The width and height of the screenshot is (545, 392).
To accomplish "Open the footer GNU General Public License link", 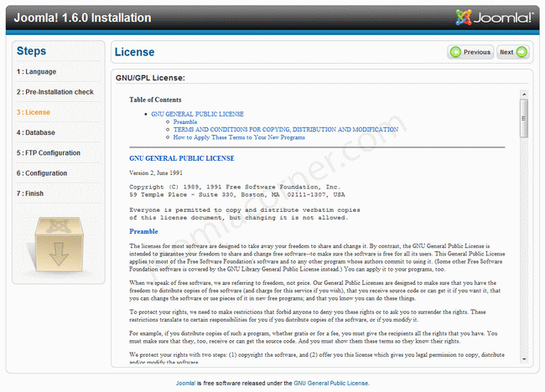I will (x=331, y=384).
